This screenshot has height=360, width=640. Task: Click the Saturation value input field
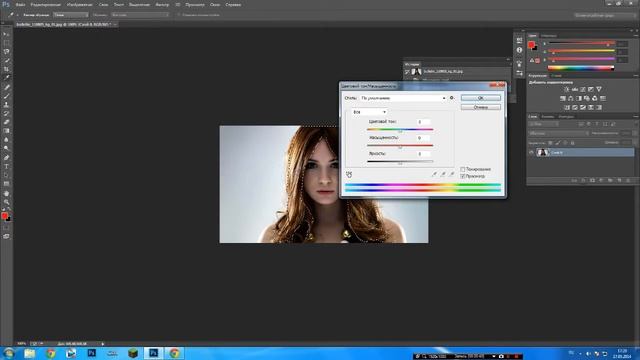(x=423, y=138)
